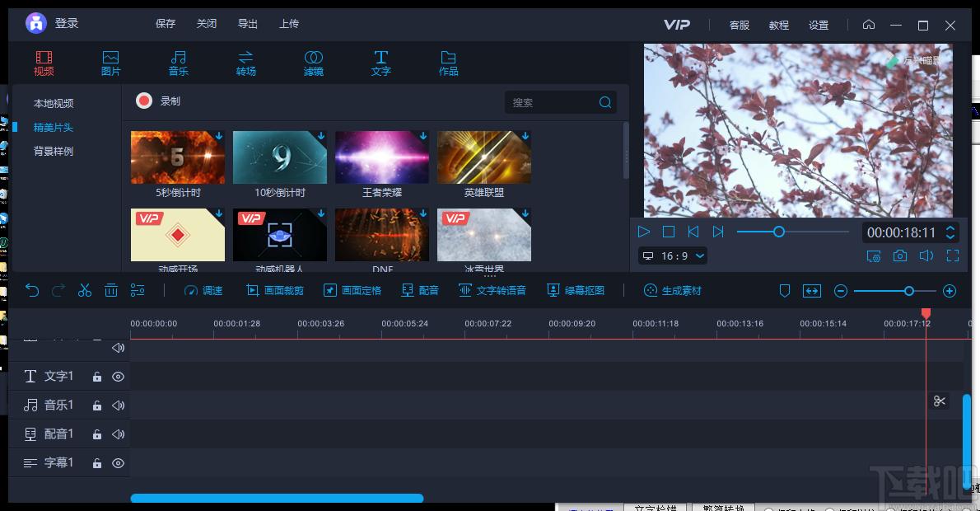This screenshot has height=511, width=980.
Task: Open the 绿幕抠图 green screen tool
Action: pos(576,290)
